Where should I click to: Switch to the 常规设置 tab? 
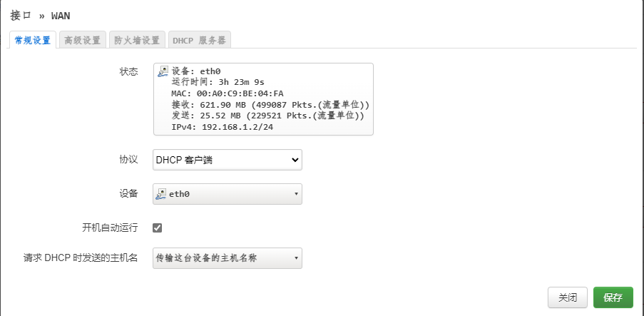(33, 41)
